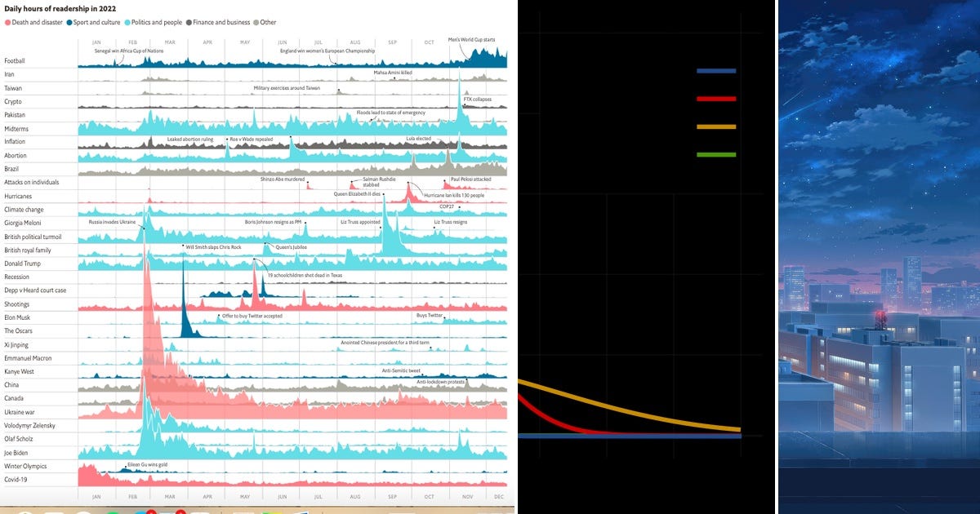
Task: Open the green app icon in the dock
Action: [111, 512]
